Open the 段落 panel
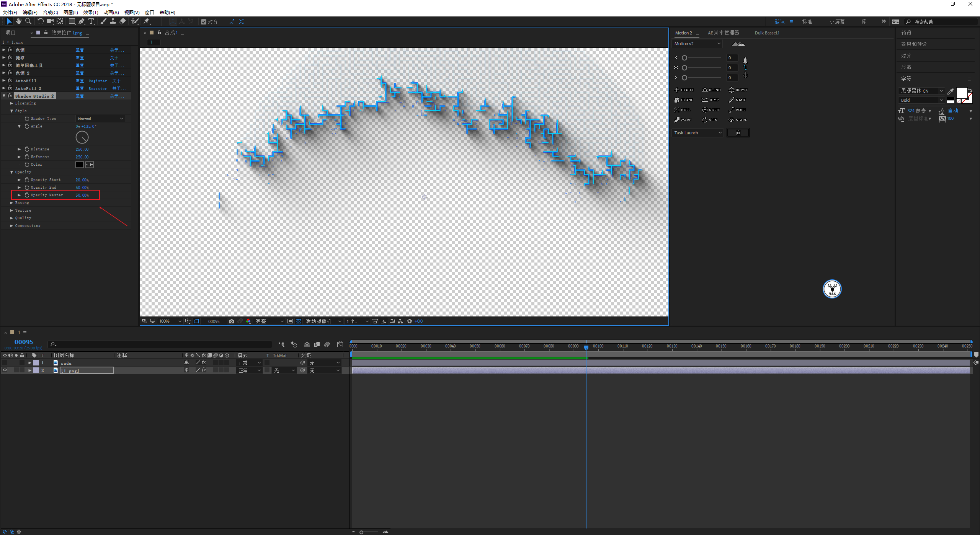This screenshot has width=980, height=535. coord(906,67)
